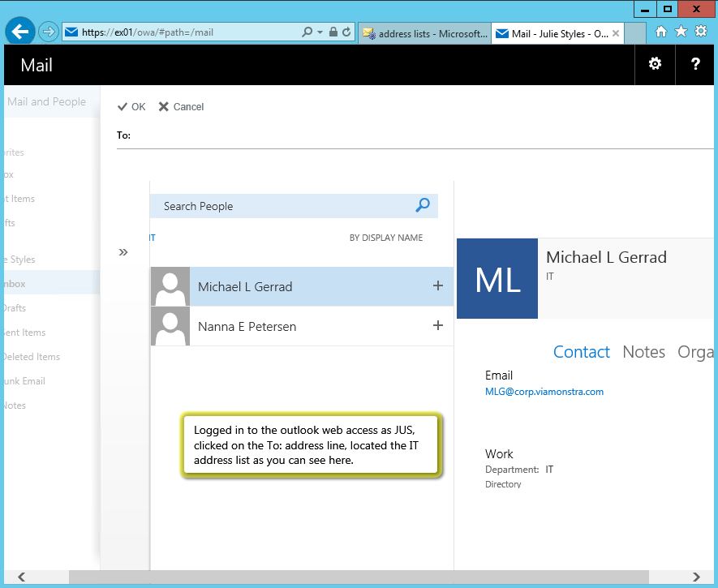
Task: Expand the address list pane chevron
Action: click(x=123, y=252)
